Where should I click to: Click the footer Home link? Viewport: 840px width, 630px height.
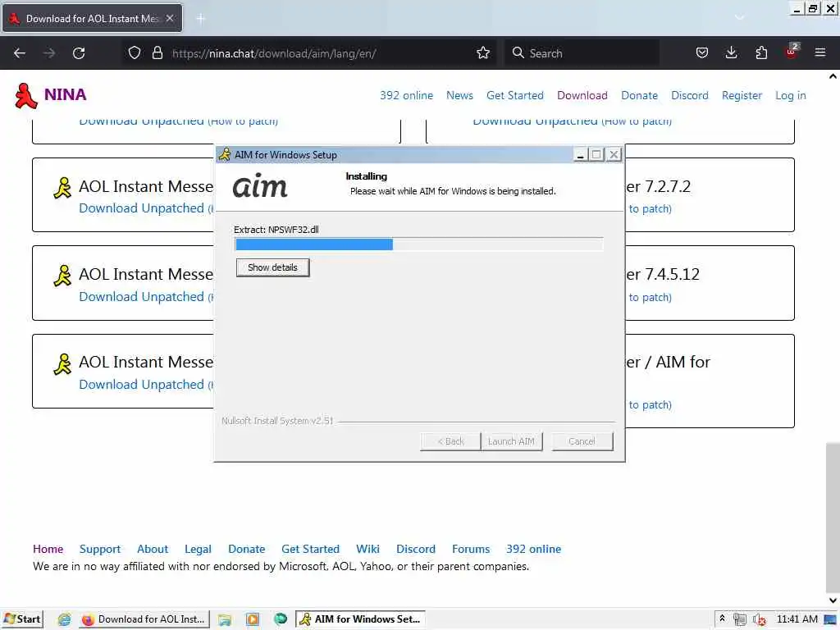coord(48,549)
